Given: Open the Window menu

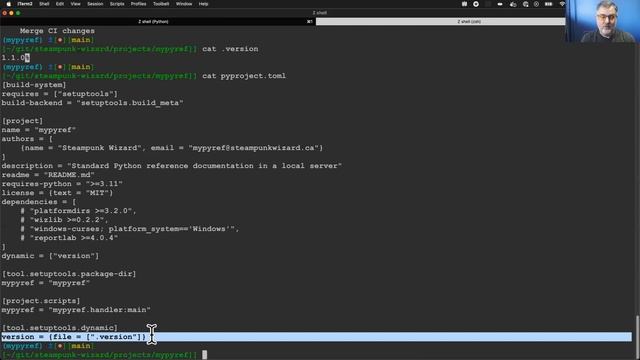Looking at the screenshot, I should 184,4.
